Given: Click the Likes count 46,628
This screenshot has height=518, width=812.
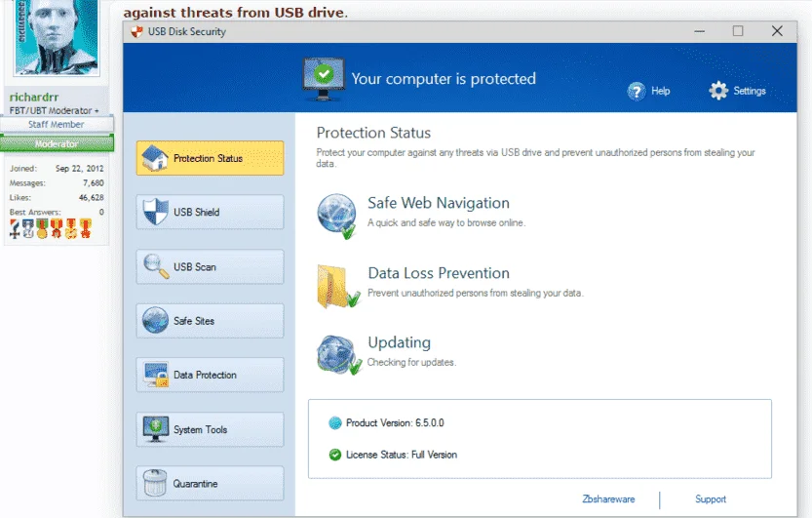Looking at the screenshot, I should (x=92, y=197).
